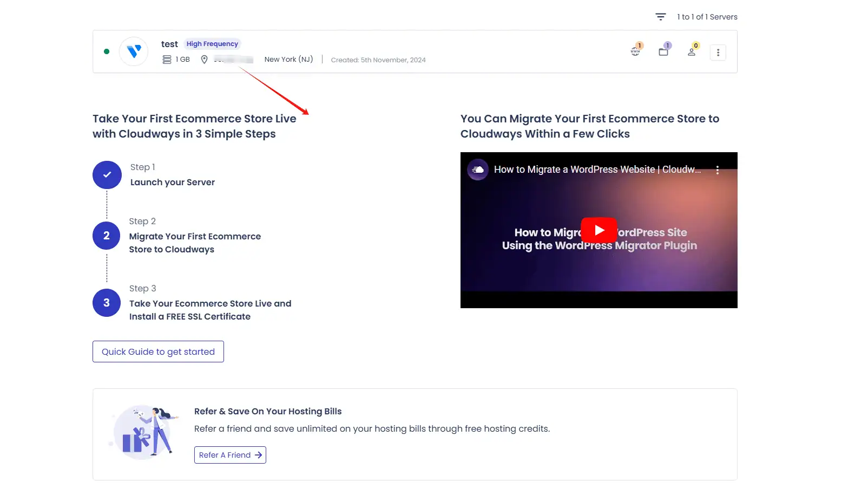Open the www applications icon on test server
This screenshot has width=868, height=488.
point(636,51)
